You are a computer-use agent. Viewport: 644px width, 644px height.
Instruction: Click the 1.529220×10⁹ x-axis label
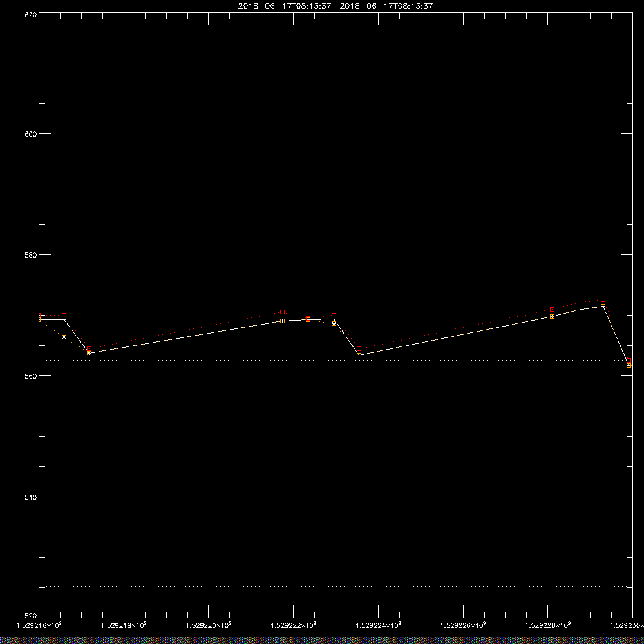coord(209,625)
